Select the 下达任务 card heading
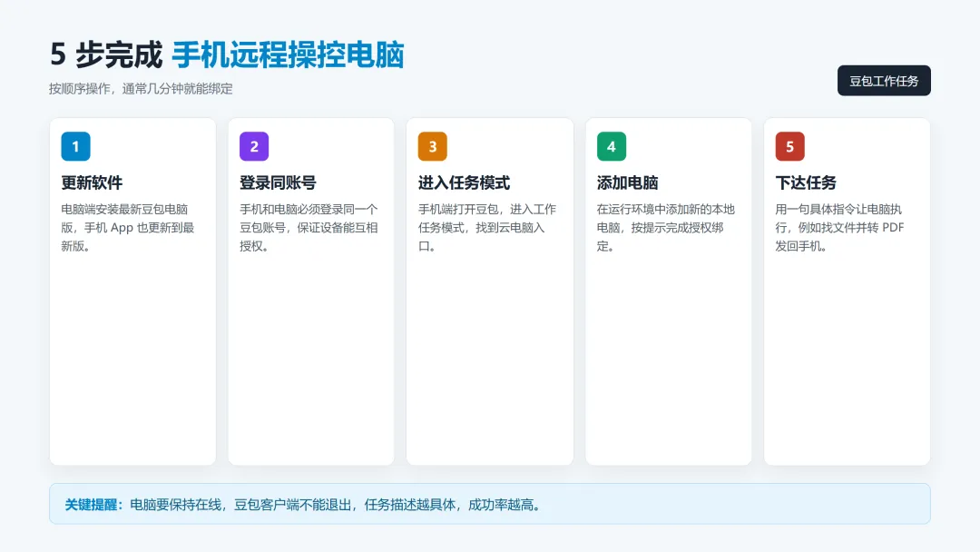Screen dimensions: 980x552 click(807, 182)
